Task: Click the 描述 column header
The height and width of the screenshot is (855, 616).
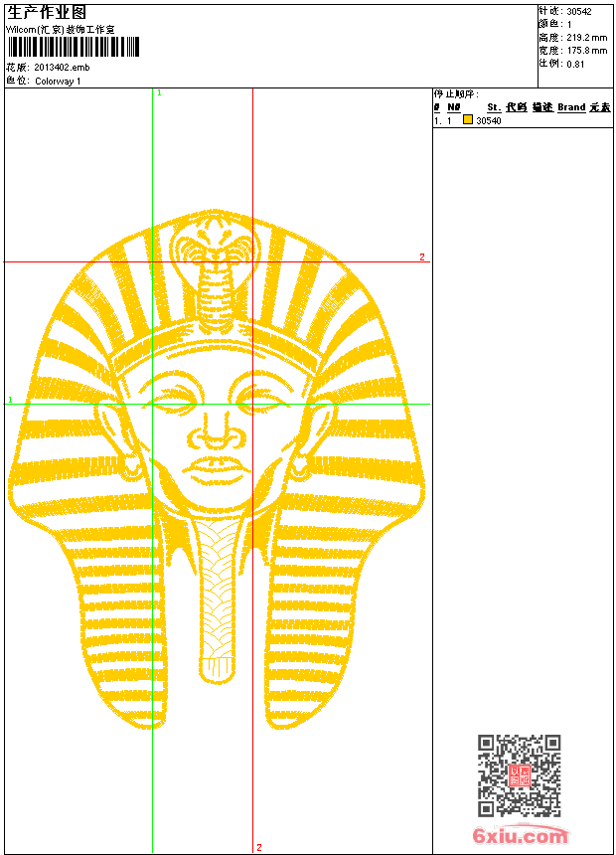Action: 542,107
